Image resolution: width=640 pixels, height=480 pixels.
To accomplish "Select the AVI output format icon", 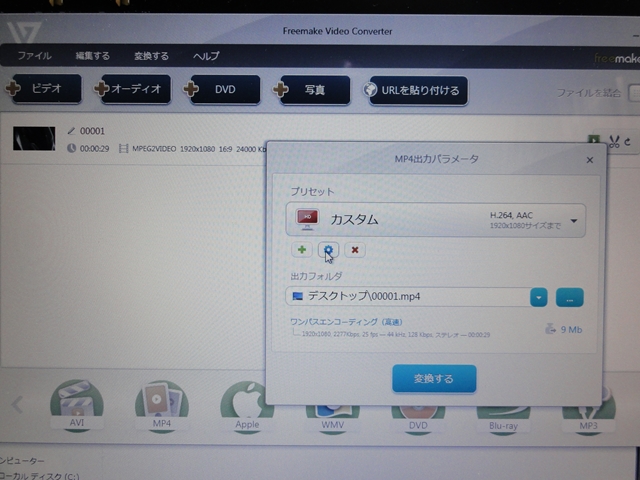I will tap(77, 405).
